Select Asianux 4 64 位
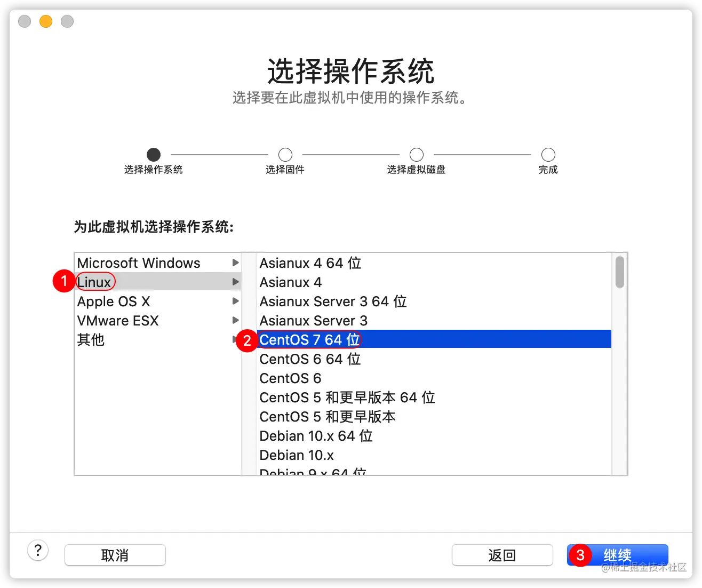The width and height of the screenshot is (702, 588). [x=434, y=263]
